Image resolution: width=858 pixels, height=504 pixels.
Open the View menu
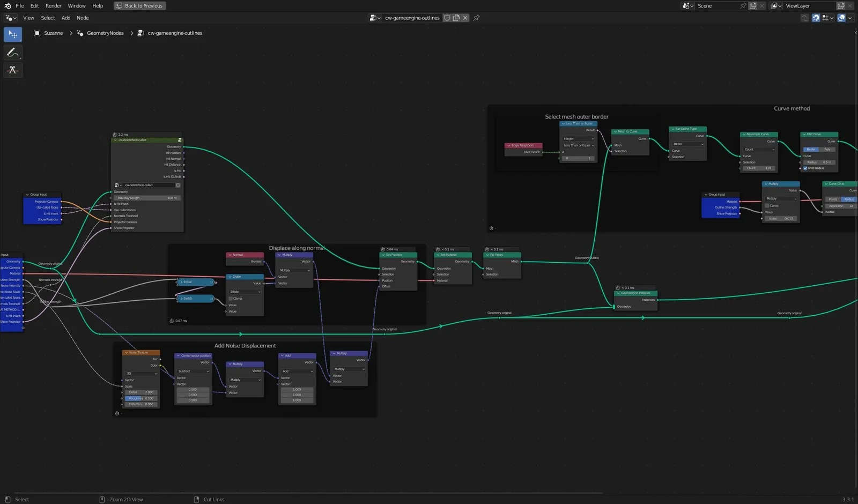(28, 18)
